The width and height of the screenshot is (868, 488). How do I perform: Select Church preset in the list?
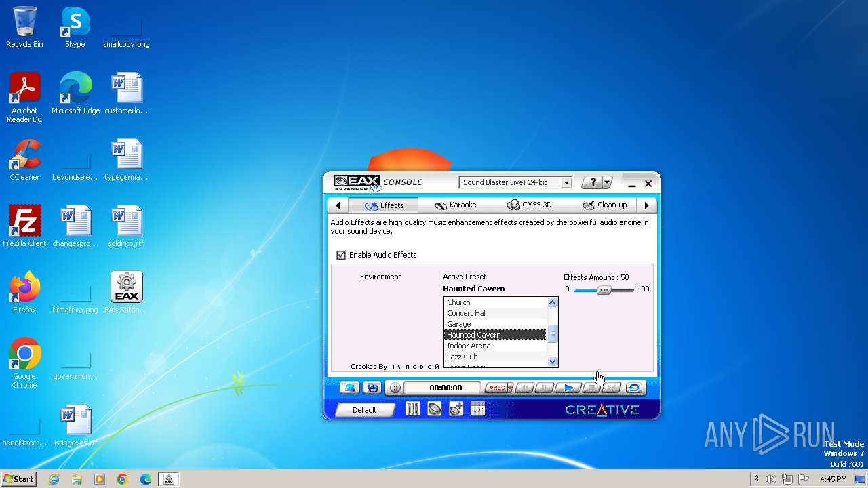point(495,302)
